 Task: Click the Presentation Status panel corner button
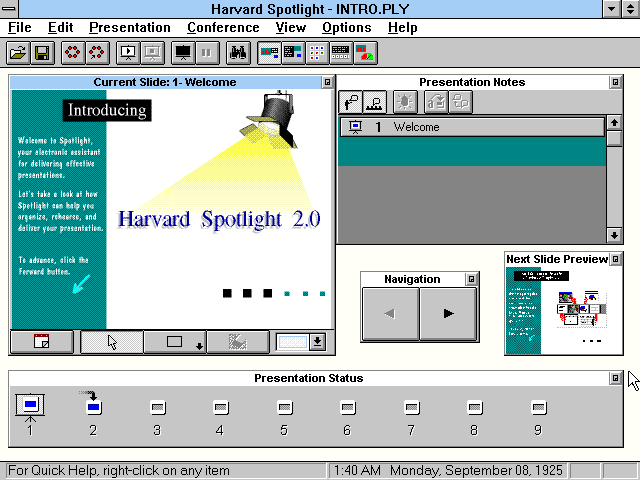click(616, 378)
